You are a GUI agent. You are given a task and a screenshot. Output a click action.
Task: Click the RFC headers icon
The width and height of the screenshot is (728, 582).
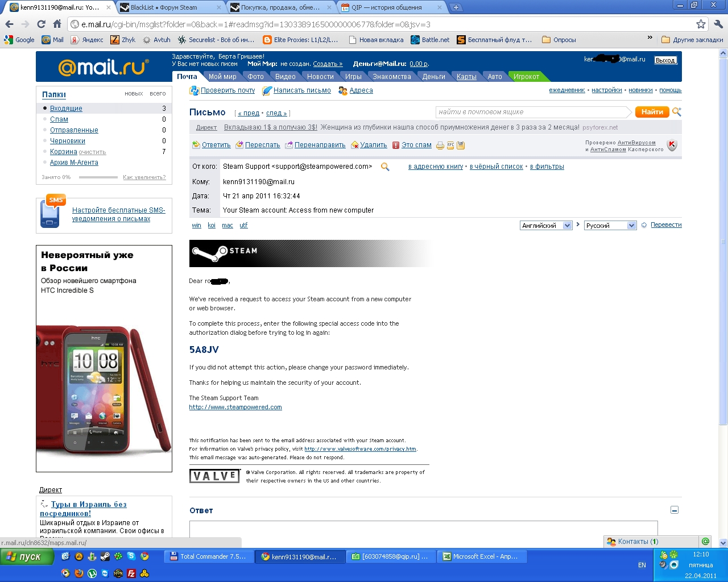click(x=450, y=145)
